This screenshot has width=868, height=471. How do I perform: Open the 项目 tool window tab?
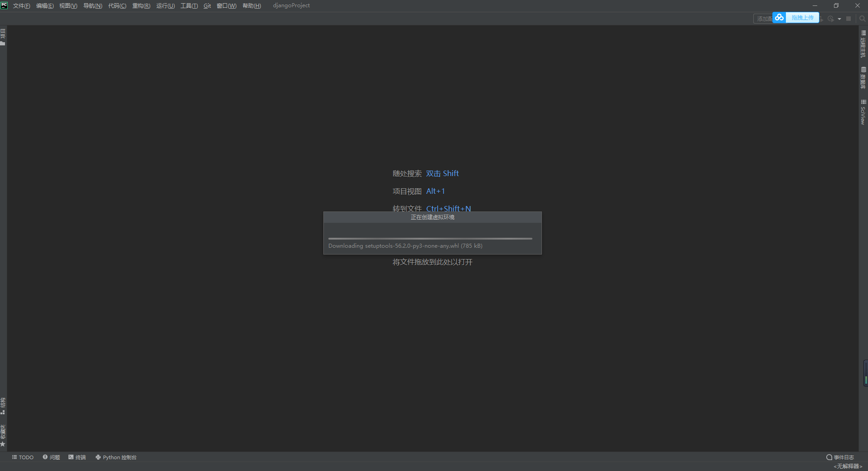(3, 37)
